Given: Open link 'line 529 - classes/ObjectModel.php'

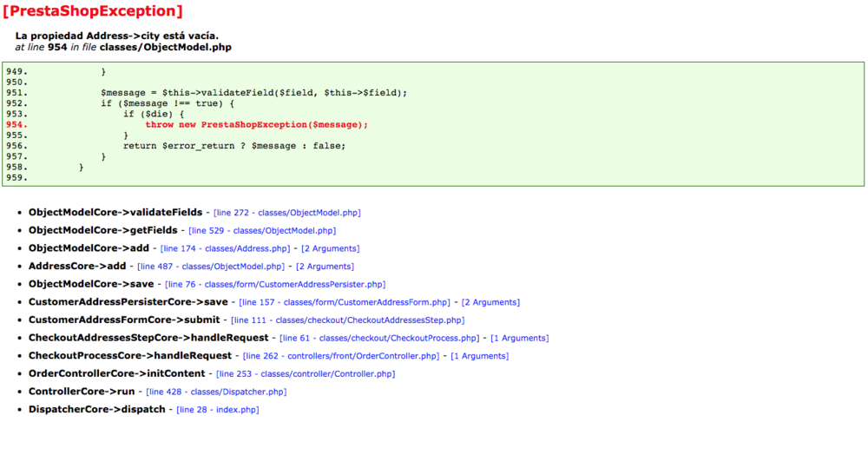Looking at the screenshot, I should tap(262, 230).
